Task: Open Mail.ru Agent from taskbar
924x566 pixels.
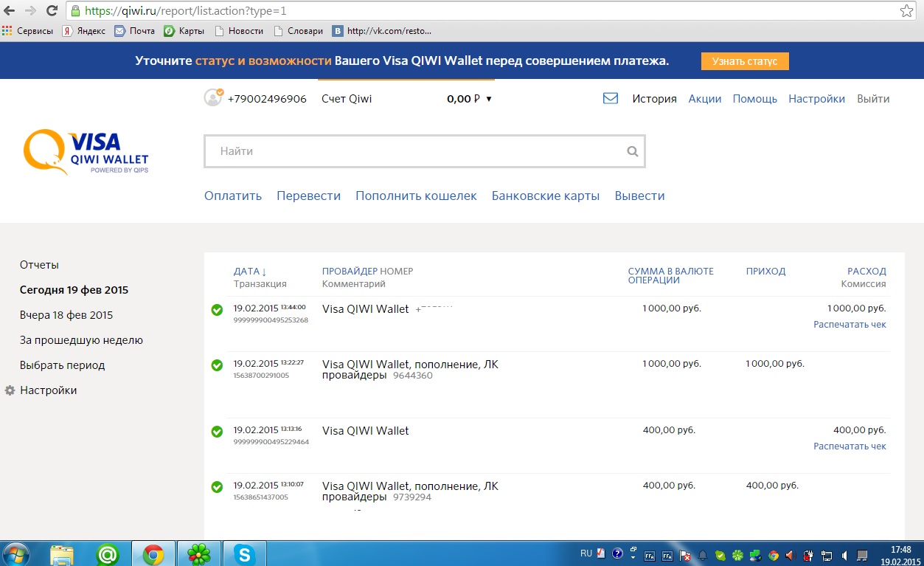Action: coord(108,553)
